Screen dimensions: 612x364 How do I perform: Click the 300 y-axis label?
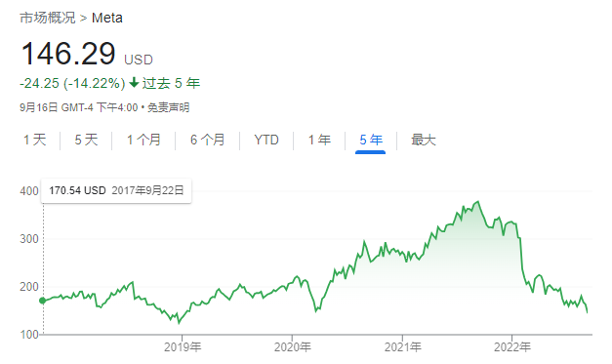tap(29, 239)
